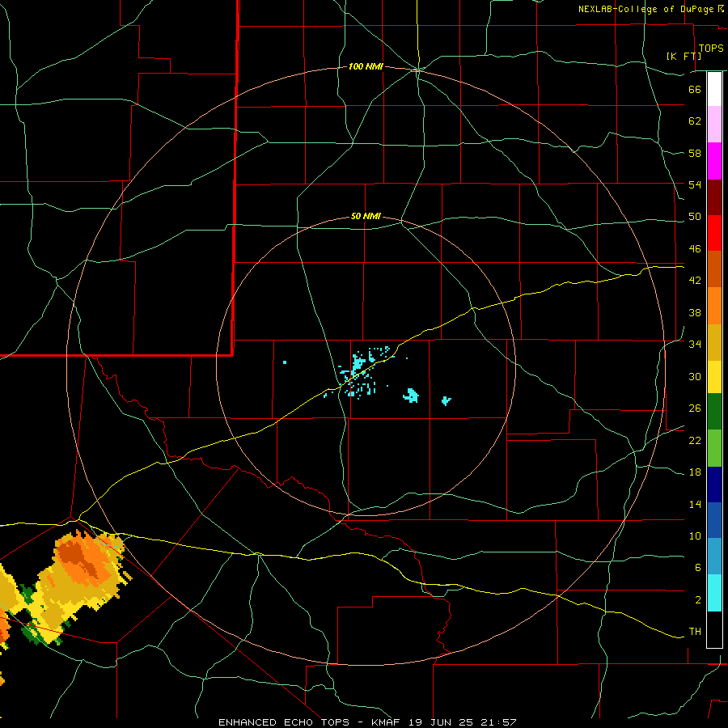Click the legend value '66'
Image resolution: width=728 pixels, height=728 pixels.
695,89
